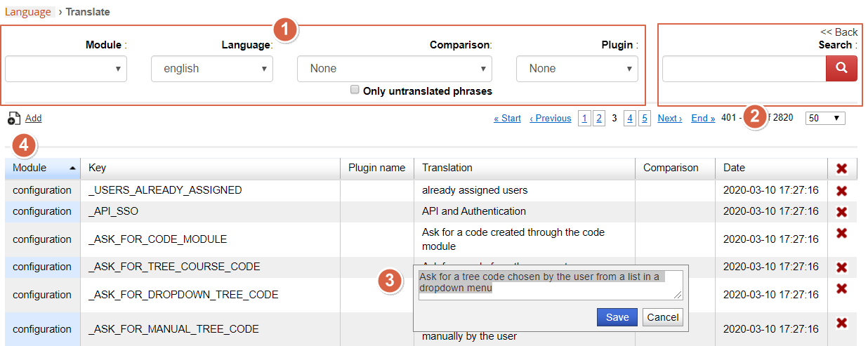Delete the _USERS_ALREADY_ASSIGNED row
This screenshot has height=346, width=868.
tap(841, 191)
